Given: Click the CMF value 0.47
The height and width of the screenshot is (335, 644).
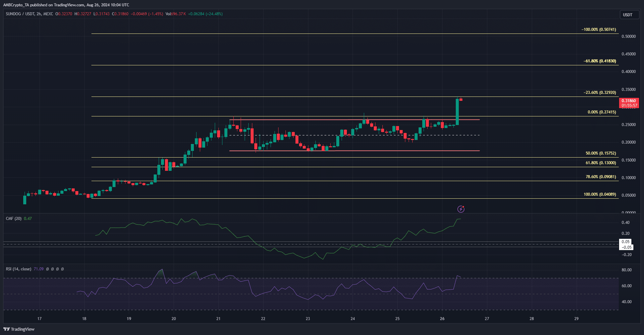Looking at the screenshot, I should coord(28,219).
